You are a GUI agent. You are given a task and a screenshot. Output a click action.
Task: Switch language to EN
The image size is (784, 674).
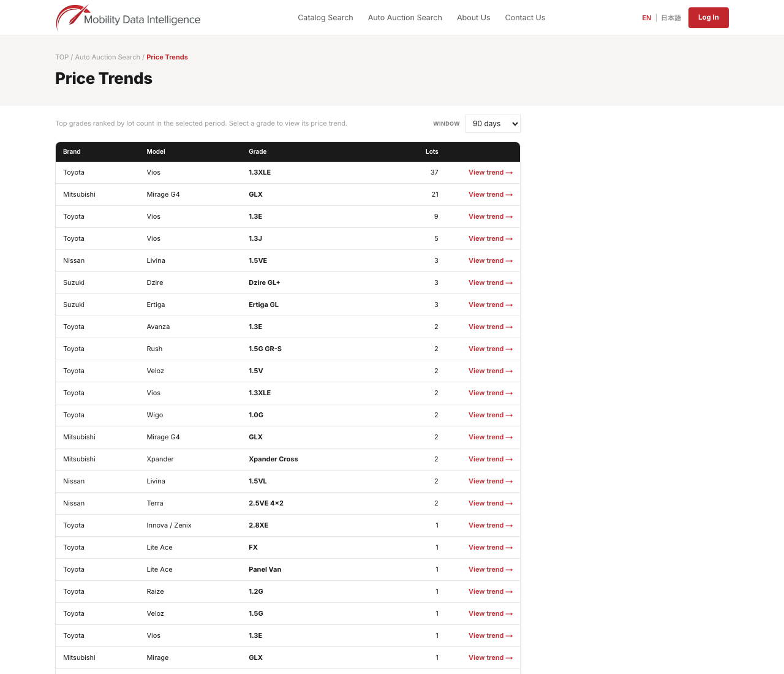point(647,18)
